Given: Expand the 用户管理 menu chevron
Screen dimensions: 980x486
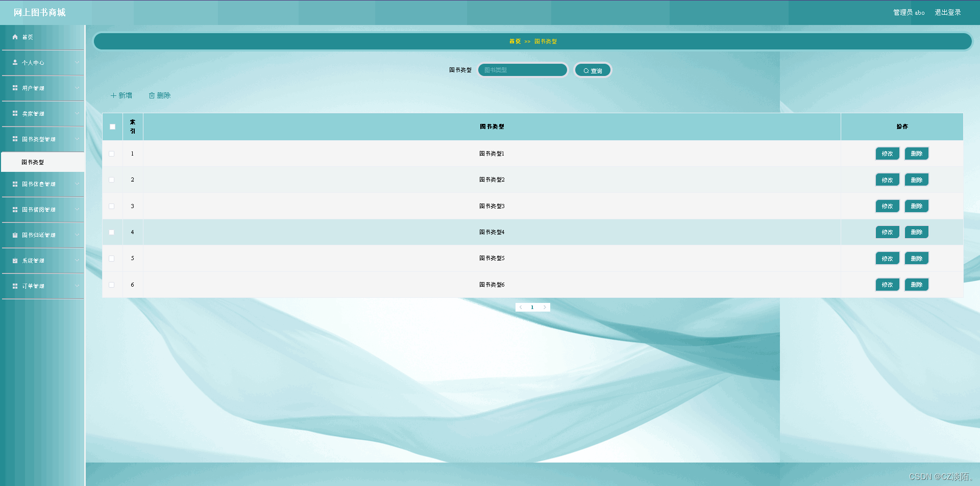Looking at the screenshot, I should coord(77,88).
